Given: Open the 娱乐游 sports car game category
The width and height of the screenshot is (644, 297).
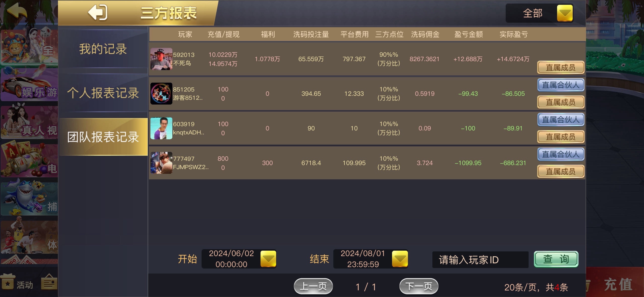Looking at the screenshot, I should pyautogui.click(x=29, y=84).
